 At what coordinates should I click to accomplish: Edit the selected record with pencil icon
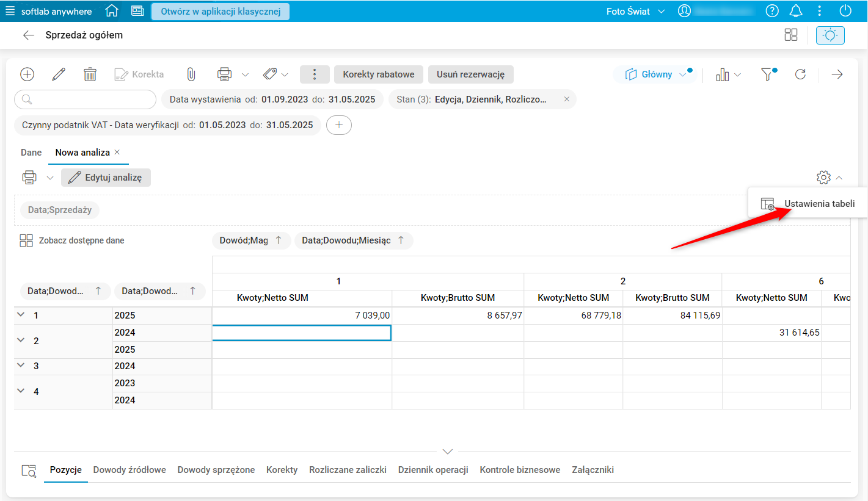tap(59, 74)
